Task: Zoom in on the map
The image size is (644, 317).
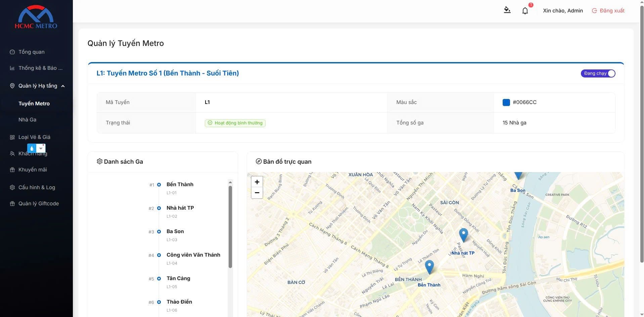Action: [x=257, y=182]
